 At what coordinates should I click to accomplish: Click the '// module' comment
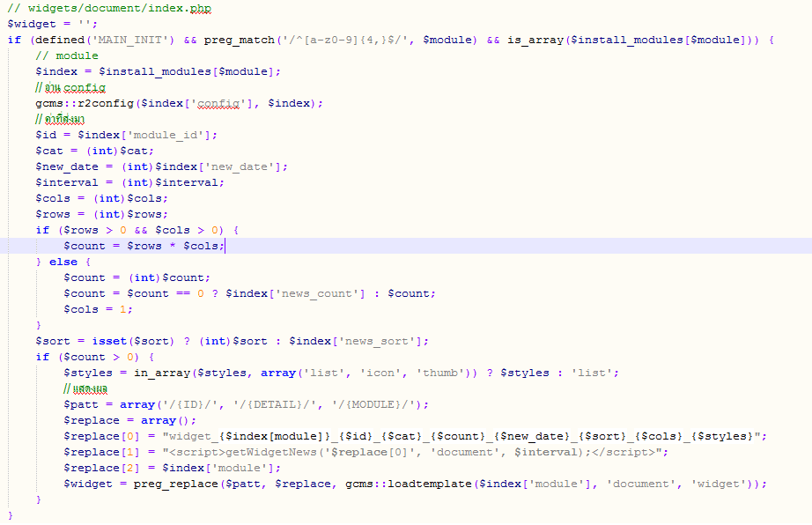(x=67, y=55)
